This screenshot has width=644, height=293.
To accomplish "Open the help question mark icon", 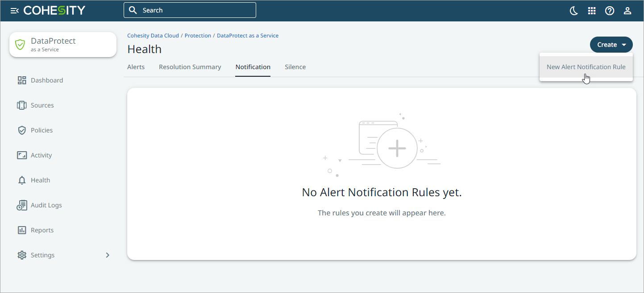I will 610,11.
